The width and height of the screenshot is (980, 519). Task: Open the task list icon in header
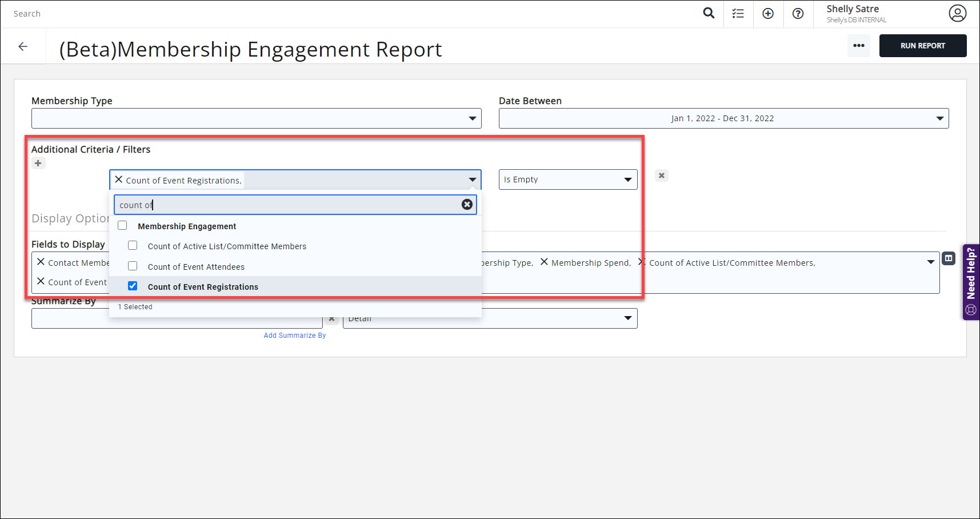pos(738,14)
